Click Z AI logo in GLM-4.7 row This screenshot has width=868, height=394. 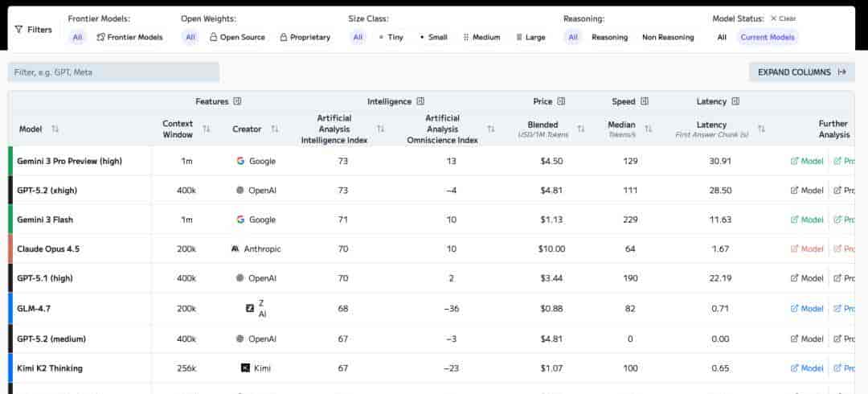tap(250, 308)
